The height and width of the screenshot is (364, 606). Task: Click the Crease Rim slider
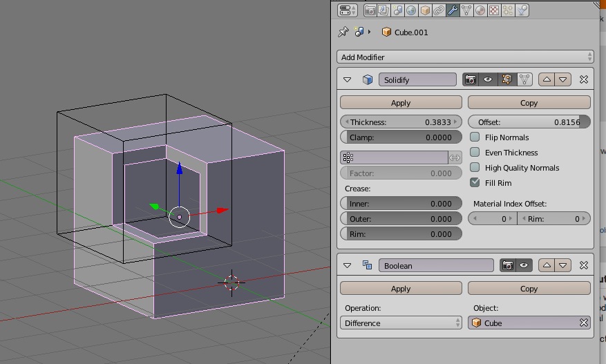(x=401, y=233)
